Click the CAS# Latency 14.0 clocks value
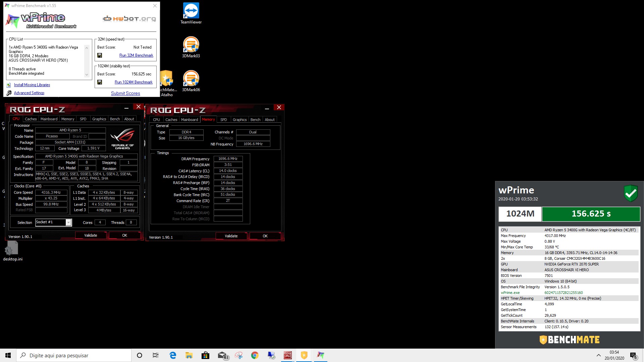This screenshot has height=362, width=644. pyautogui.click(x=228, y=171)
